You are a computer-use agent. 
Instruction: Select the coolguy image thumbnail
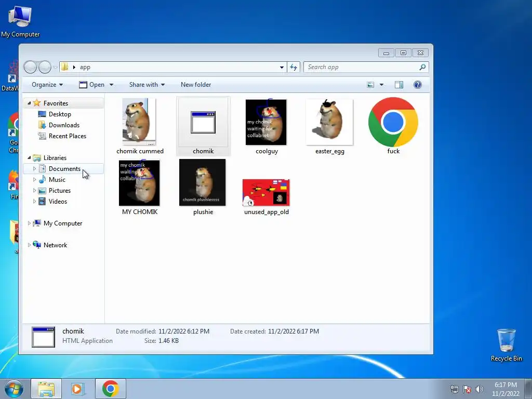coord(266,122)
